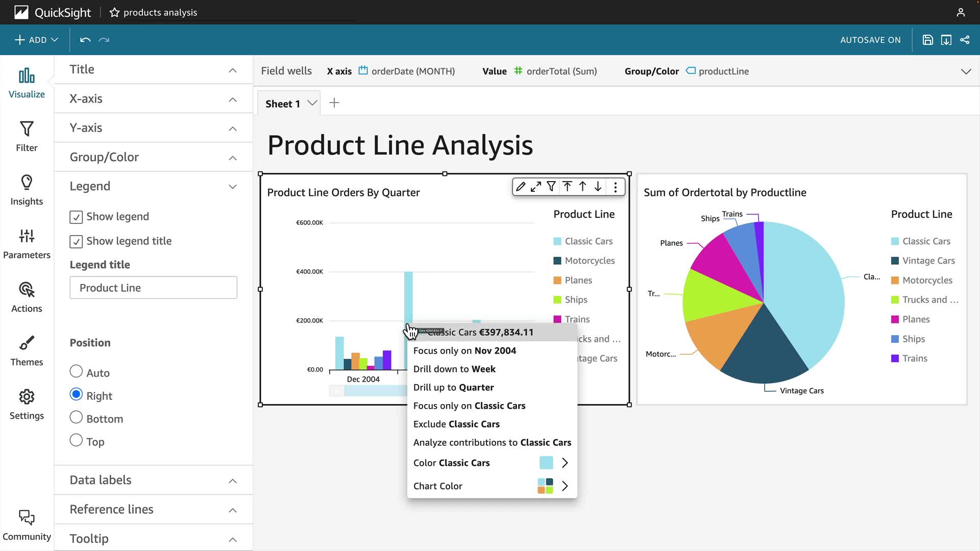Select the Bottom legend position radio

[x=76, y=417]
